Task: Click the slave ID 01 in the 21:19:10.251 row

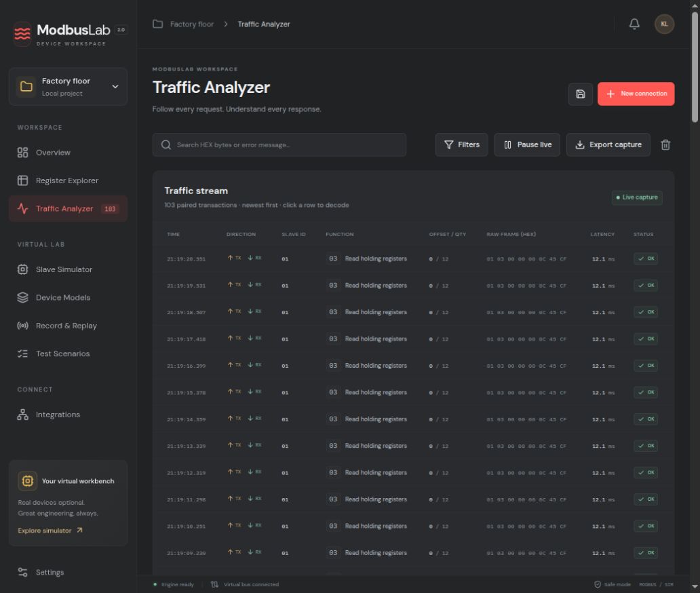Action: click(x=285, y=527)
